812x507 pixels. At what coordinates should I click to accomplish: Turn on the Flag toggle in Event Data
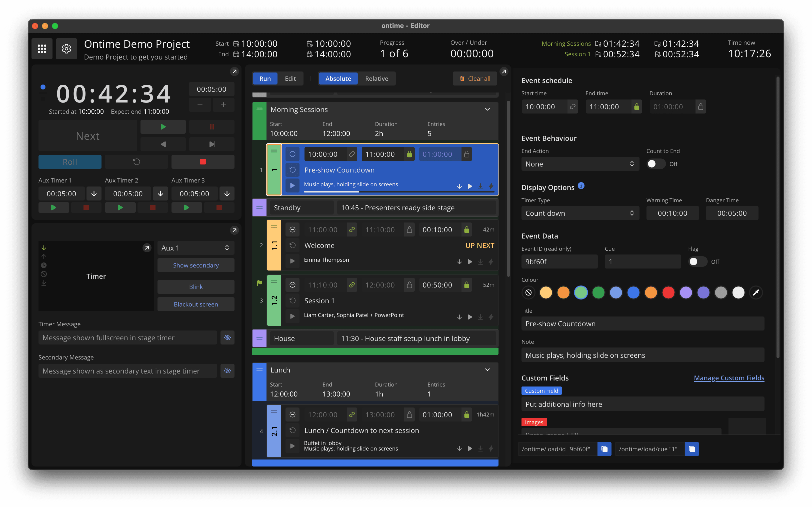point(697,261)
